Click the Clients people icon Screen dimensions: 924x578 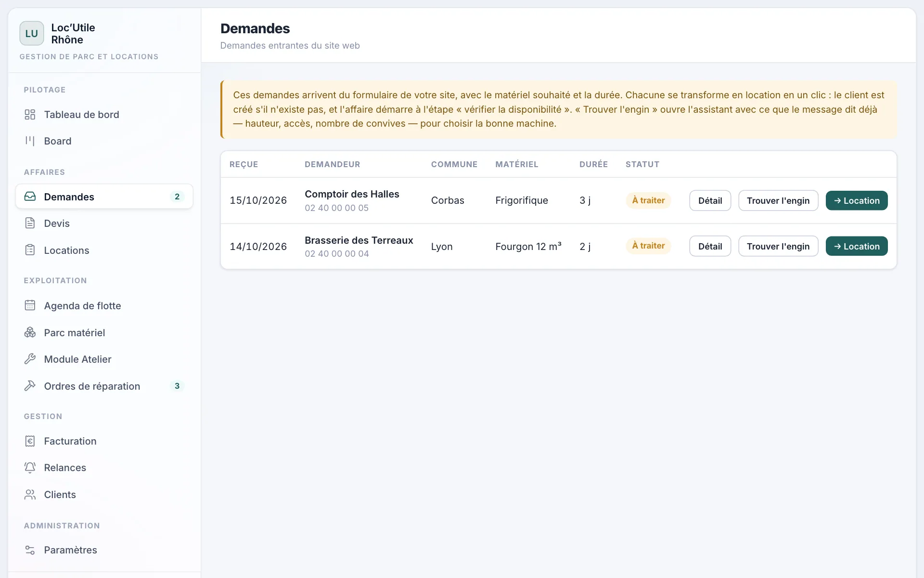pyautogui.click(x=30, y=495)
